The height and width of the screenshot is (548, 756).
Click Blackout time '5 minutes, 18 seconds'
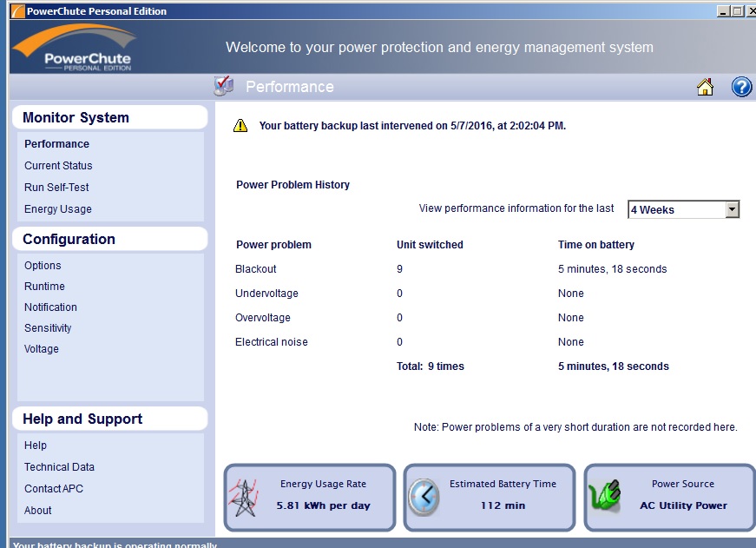[612, 269]
